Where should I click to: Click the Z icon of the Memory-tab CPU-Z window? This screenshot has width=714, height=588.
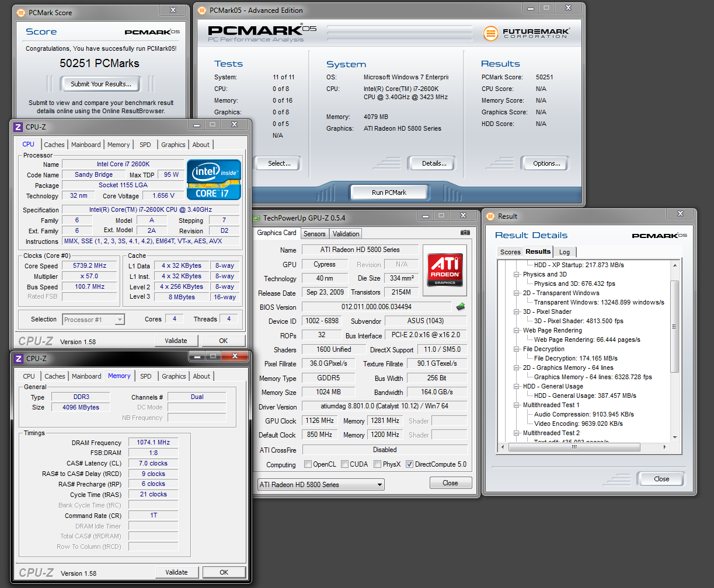click(x=18, y=358)
